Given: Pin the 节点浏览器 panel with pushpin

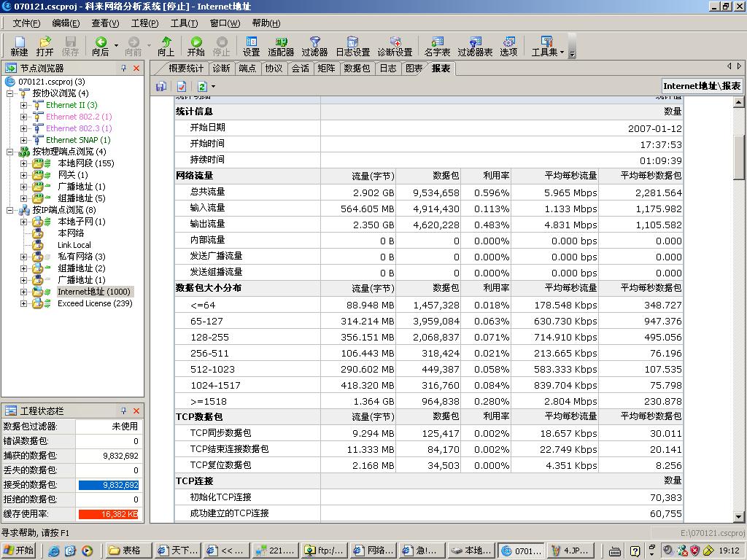Looking at the screenshot, I should (x=124, y=68).
